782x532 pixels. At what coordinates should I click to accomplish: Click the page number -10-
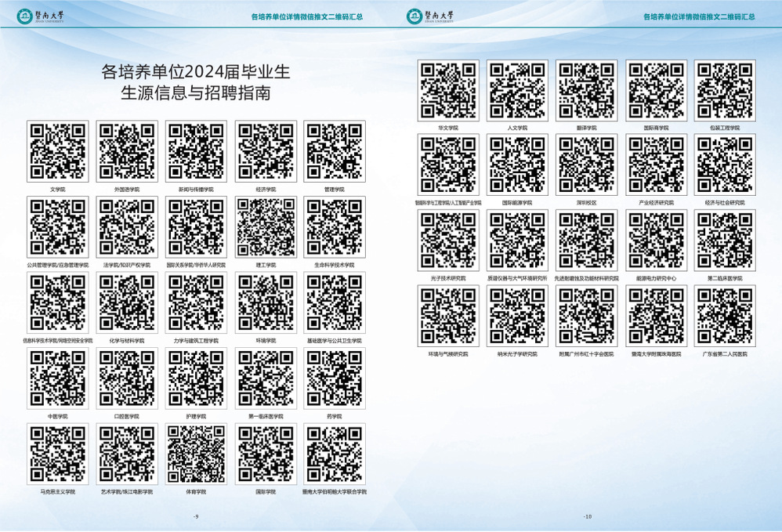[587, 516]
